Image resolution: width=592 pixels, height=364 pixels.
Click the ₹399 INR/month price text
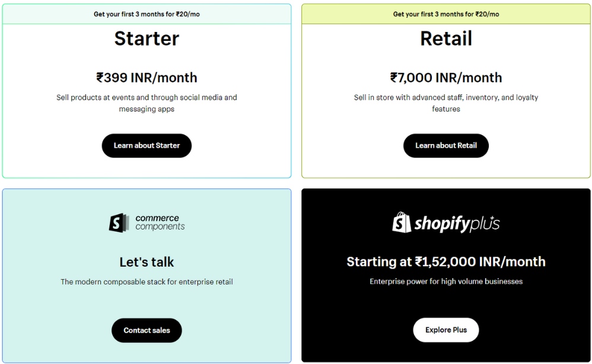pos(146,77)
